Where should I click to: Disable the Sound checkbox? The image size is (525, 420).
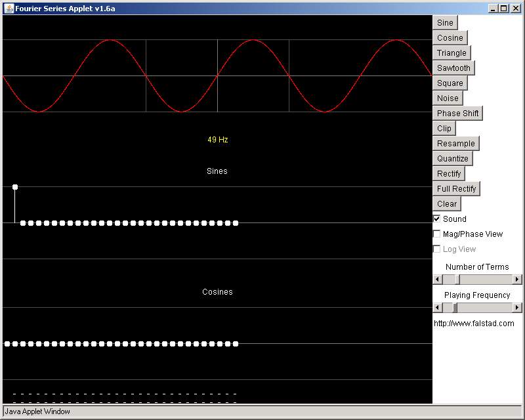437,219
